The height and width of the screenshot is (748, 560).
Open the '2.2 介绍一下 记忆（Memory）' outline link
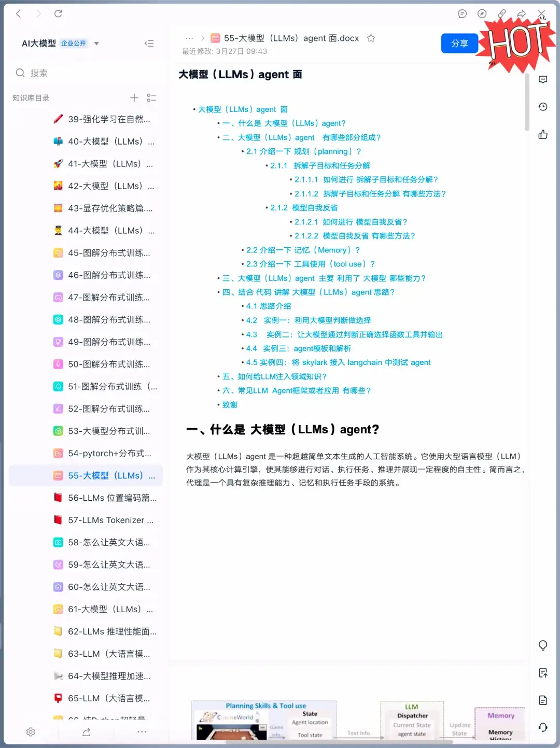coord(300,249)
